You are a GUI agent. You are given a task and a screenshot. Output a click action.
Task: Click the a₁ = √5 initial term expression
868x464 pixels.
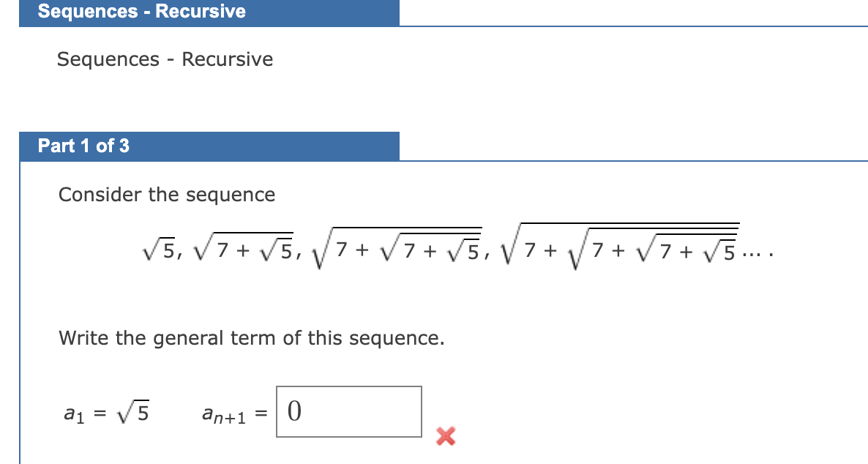[x=106, y=413]
